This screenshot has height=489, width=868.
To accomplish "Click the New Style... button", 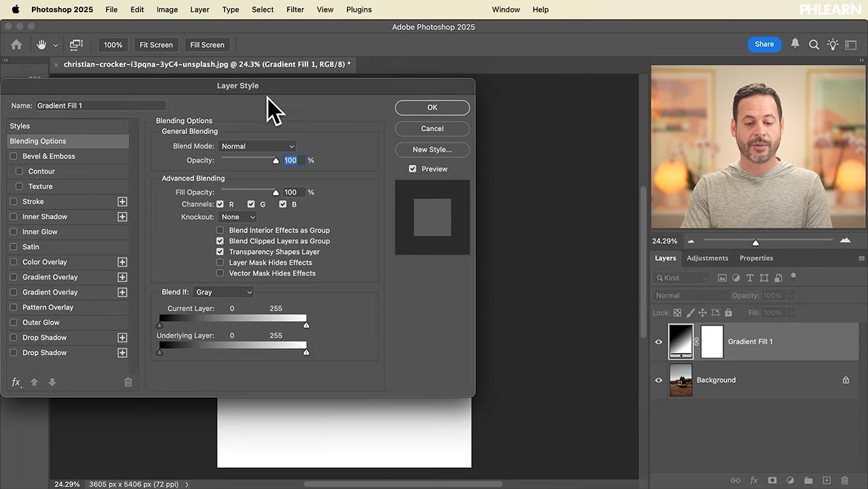I will point(432,150).
